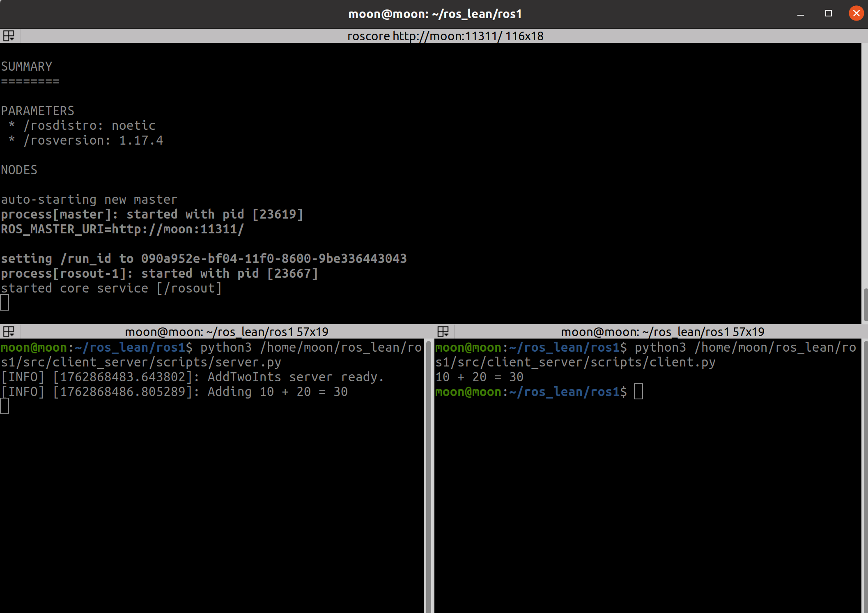Select the client pane's title bar
868x613 pixels.
pyautogui.click(x=662, y=332)
